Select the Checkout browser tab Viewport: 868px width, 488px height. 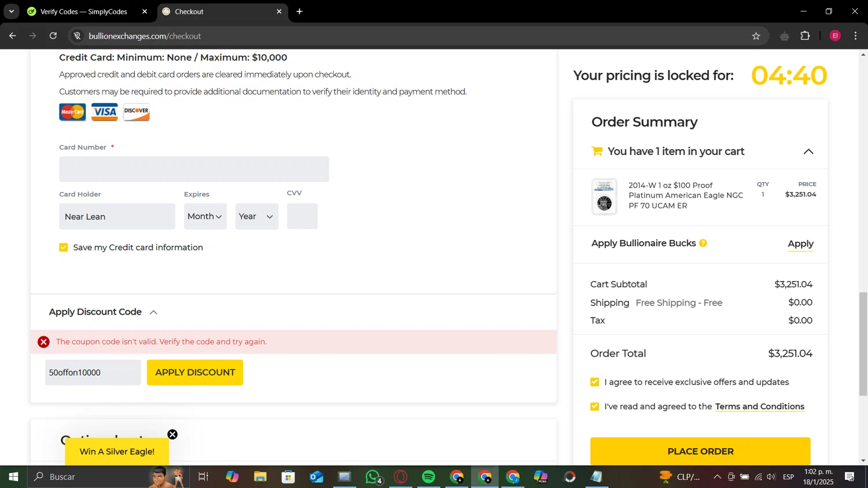pyautogui.click(x=223, y=12)
